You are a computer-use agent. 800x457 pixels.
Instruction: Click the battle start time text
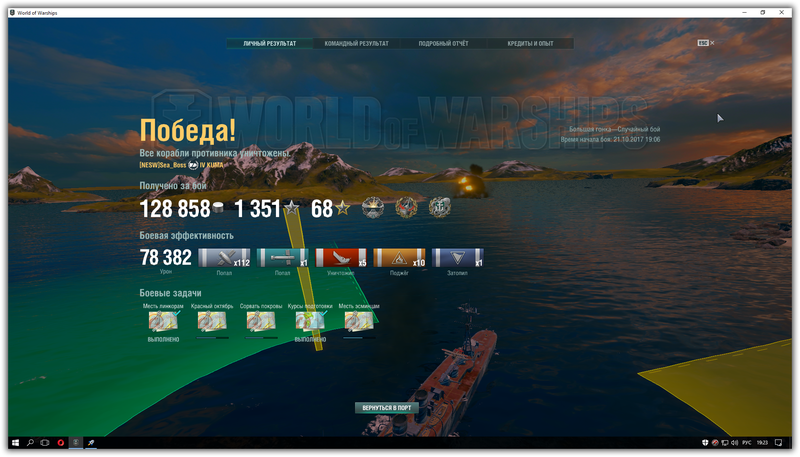click(x=610, y=139)
